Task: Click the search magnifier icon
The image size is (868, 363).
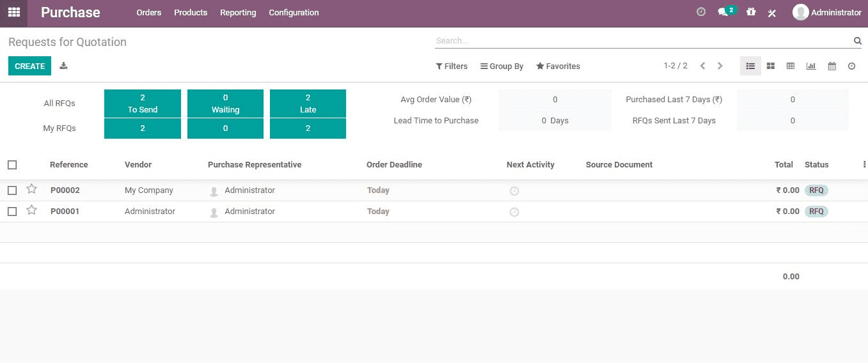Action: point(858,41)
